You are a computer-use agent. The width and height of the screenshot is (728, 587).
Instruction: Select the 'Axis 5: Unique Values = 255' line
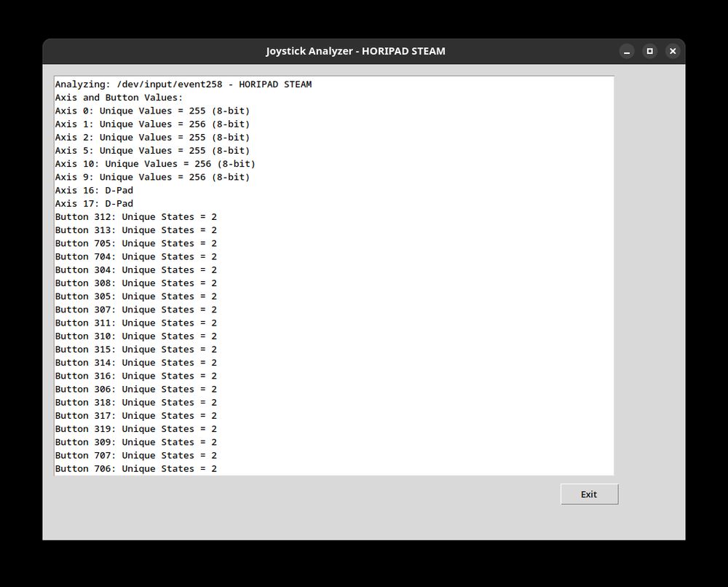pos(152,151)
